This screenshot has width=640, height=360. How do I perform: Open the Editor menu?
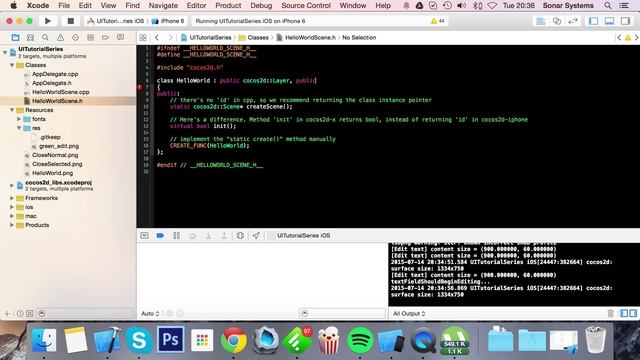(x=196, y=6)
